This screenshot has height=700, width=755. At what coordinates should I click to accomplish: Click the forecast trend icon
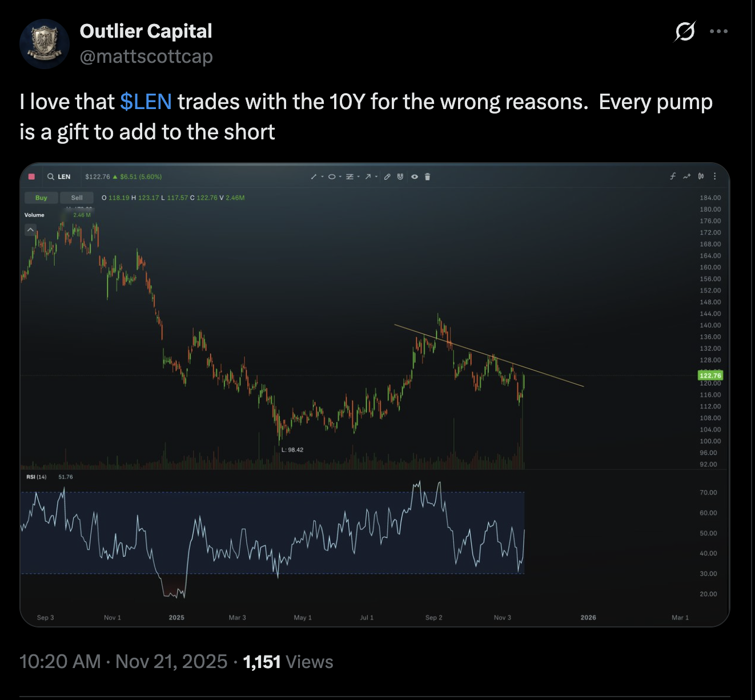[x=686, y=176]
